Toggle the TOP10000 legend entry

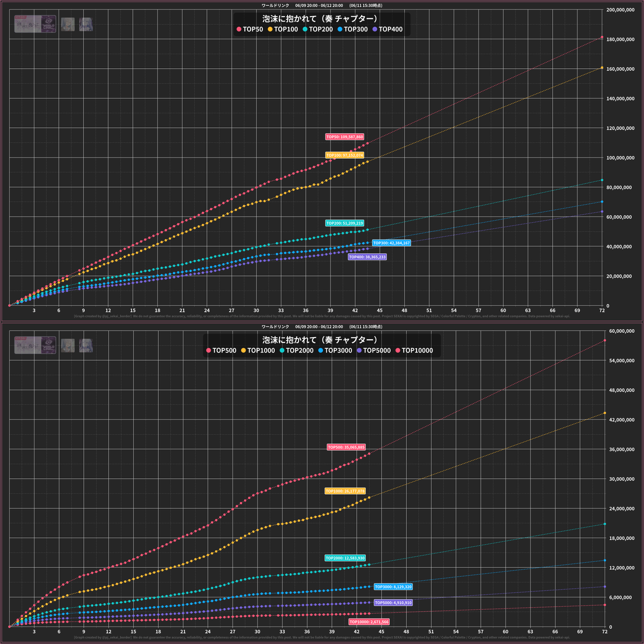pyautogui.click(x=414, y=351)
